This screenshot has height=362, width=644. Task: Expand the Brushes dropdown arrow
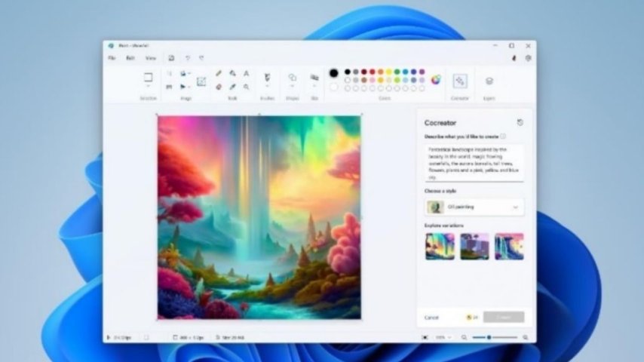coord(267,87)
